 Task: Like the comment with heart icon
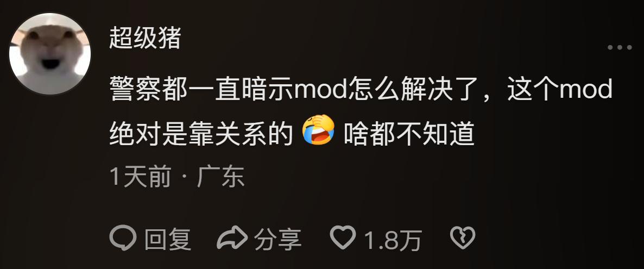[x=343, y=237]
